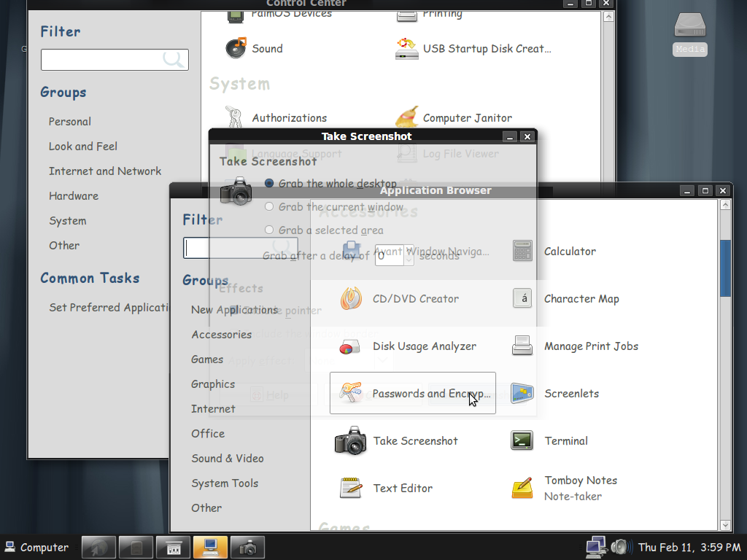
Task: Launch Take Screenshot camera icon in Application Browser
Action: (351, 440)
